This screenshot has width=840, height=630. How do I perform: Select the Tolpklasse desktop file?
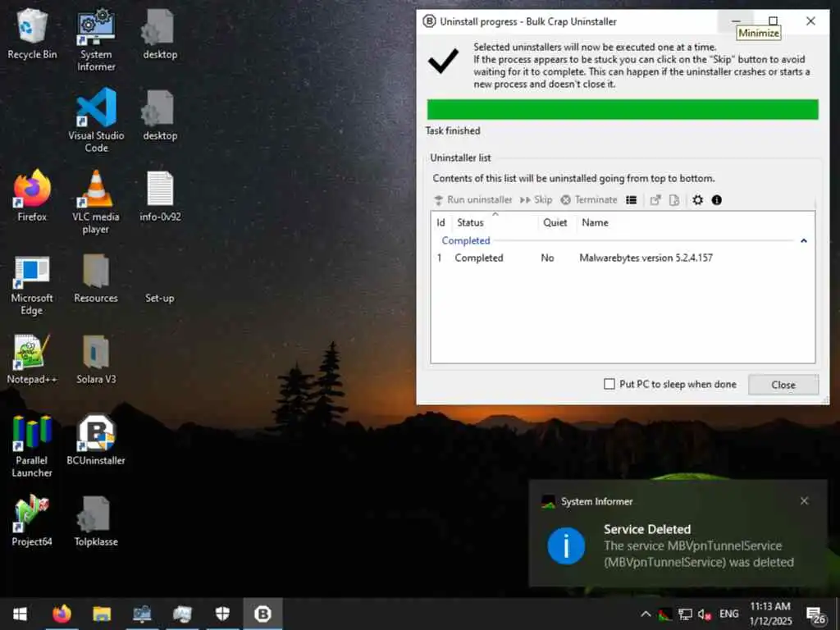pyautogui.click(x=96, y=521)
